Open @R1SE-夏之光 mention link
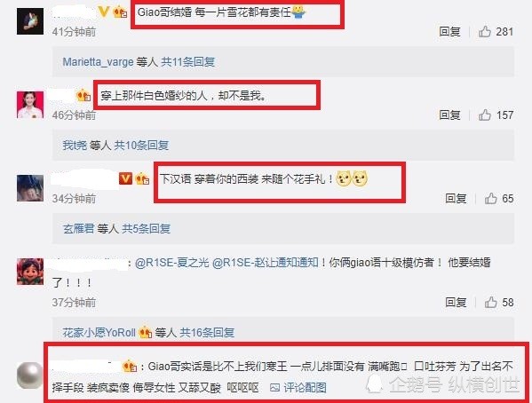The height and width of the screenshot is (403, 532). tap(172, 263)
